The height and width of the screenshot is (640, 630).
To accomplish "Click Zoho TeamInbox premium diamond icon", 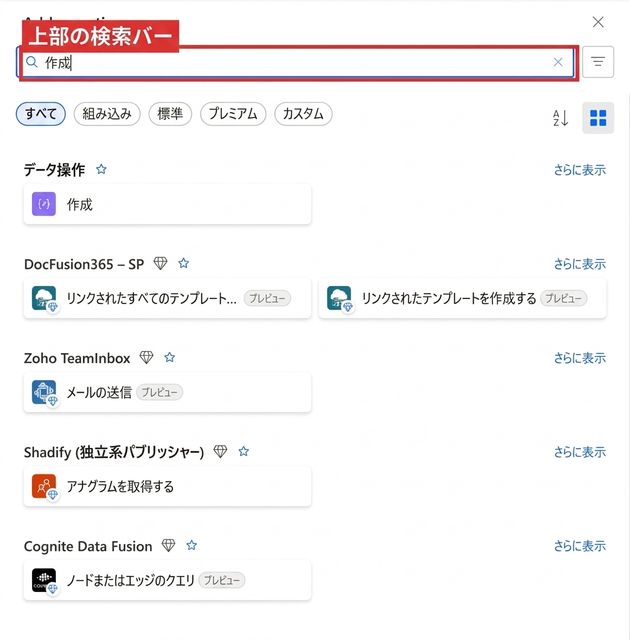I will 146,358.
